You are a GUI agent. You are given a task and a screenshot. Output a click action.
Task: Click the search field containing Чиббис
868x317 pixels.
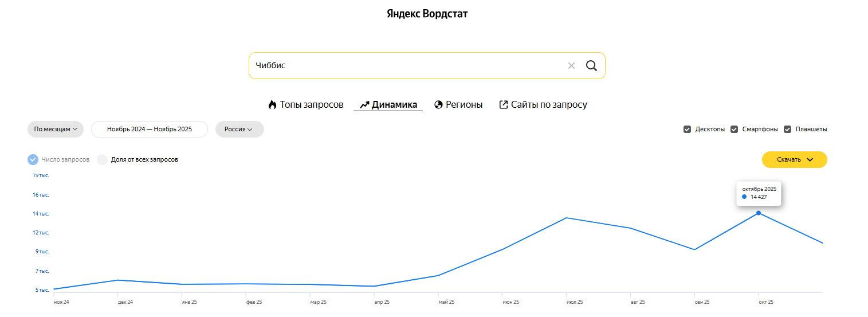click(401, 65)
